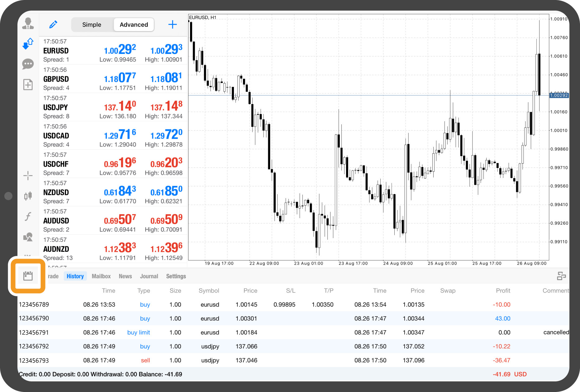Open the quotes arrows icon in sidebar
The height and width of the screenshot is (392, 580).
coord(28,44)
